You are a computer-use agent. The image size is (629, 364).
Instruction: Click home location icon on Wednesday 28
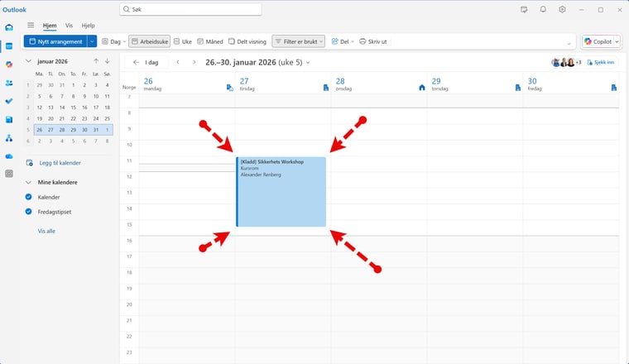[x=421, y=88]
